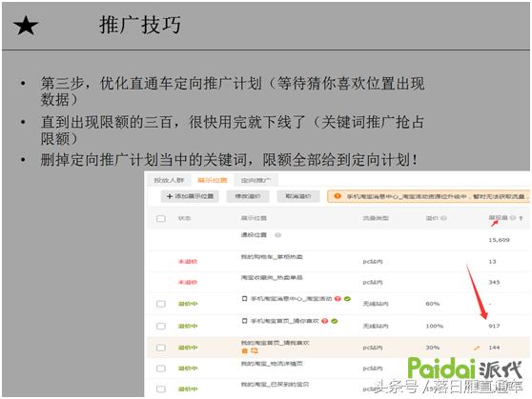Toggle the select-all checkbox in table header
This screenshot has width=532, height=399.
click(x=161, y=218)
